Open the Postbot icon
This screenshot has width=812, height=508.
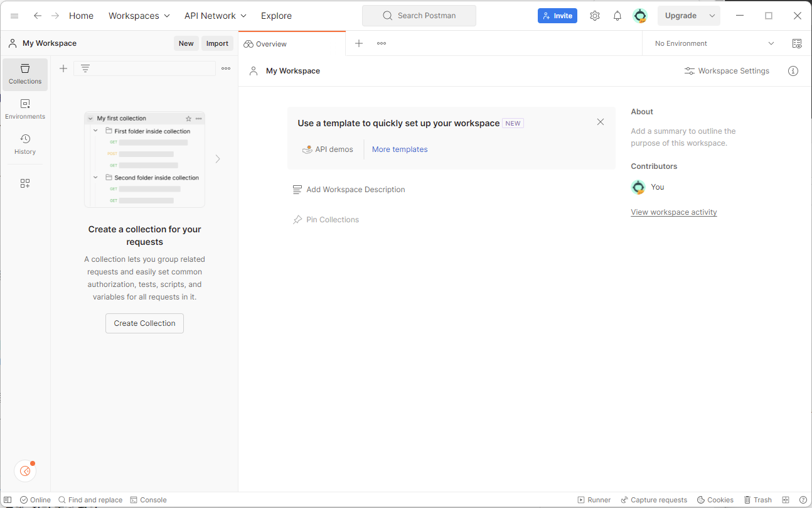click(25, 470)
